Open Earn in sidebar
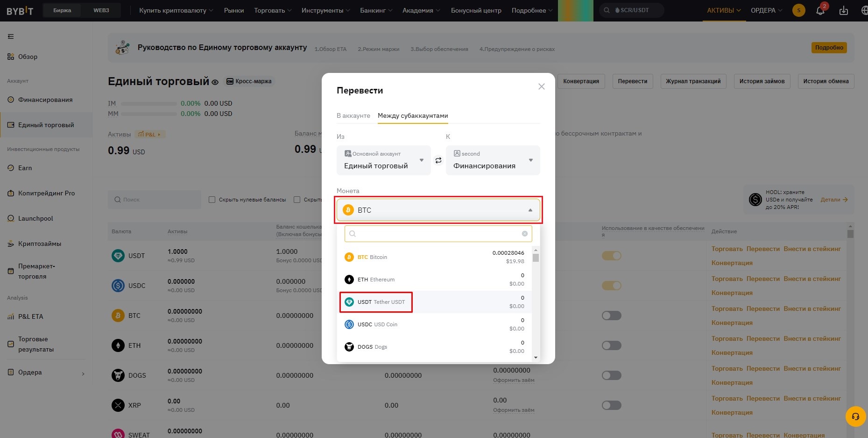This screenshot has width=868, height=438. pyautogui.click(x=25, y=168)
